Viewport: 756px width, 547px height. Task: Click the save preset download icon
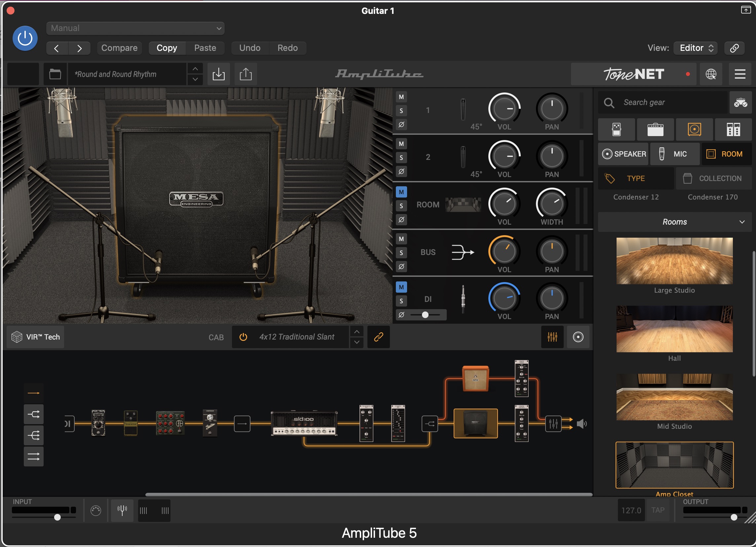219,74
